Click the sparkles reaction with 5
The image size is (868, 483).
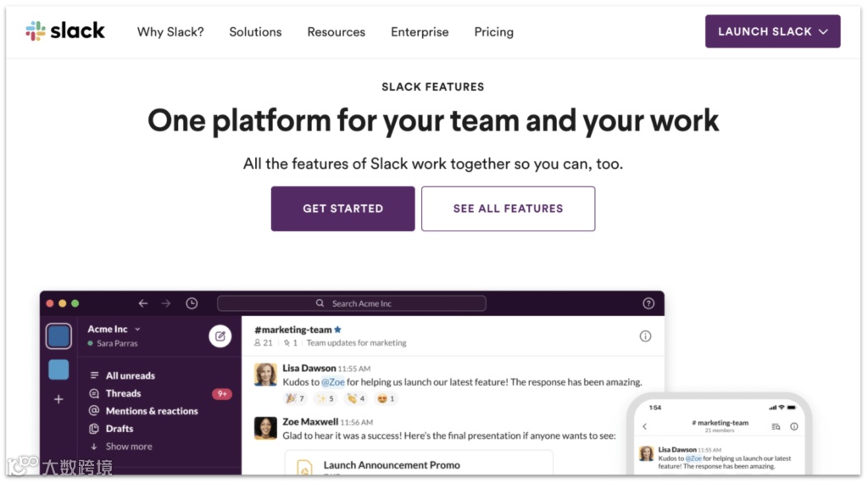coord(325,398)
